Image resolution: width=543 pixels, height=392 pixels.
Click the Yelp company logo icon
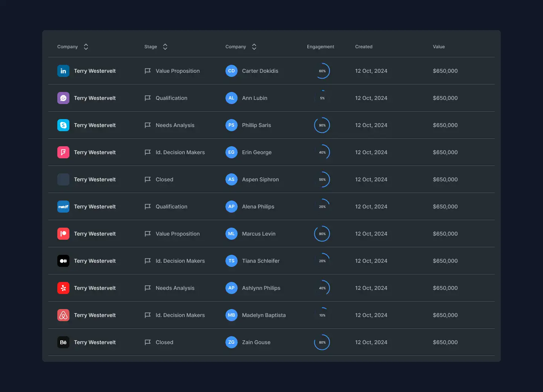(x=63, y=288)
